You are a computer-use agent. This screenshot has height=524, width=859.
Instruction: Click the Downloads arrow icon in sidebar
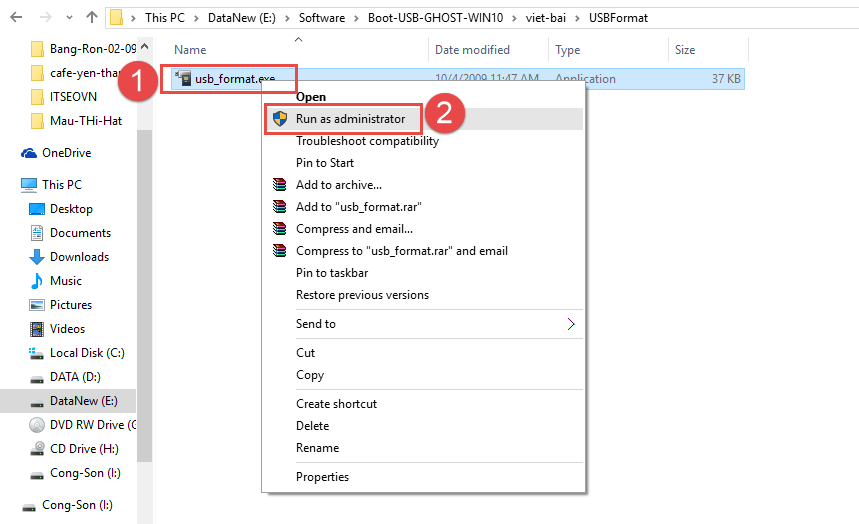37,257
